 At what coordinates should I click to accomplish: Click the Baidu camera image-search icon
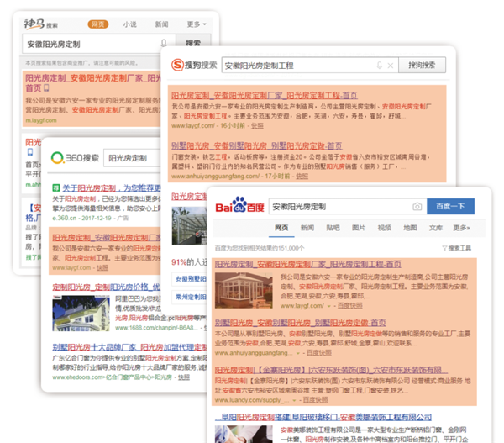pyautogui.click(x=417, y=207)
